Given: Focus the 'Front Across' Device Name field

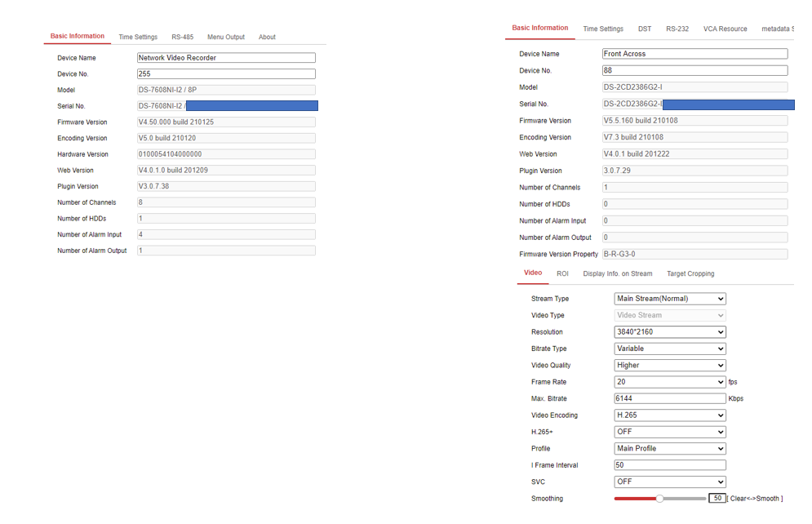Looking at the screenshot, I should point(694,54).
